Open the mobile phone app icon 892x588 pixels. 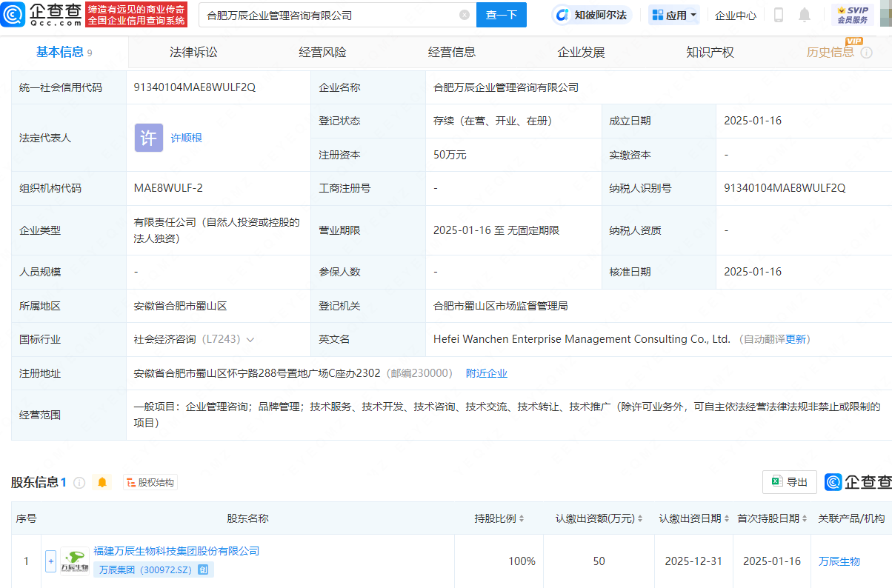(x=779, y=15)
